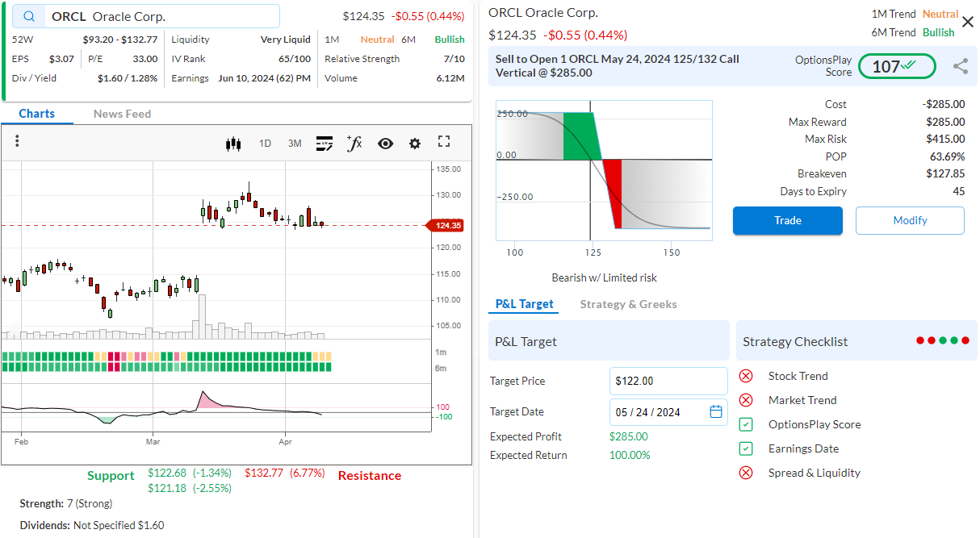Click Bearish w/ Limited risk label
Viewport: 980px width, 538px height.
(605, 277)
